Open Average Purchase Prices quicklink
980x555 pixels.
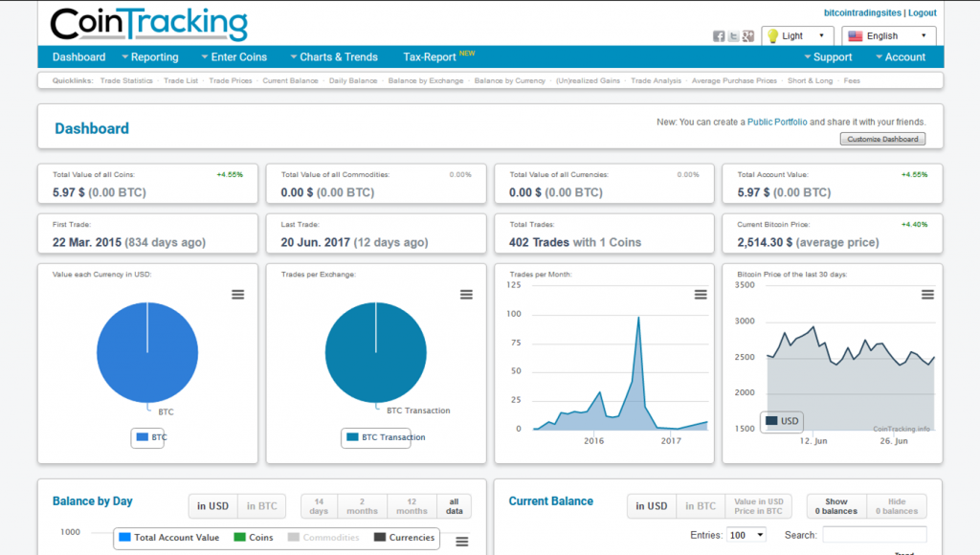[734, 80]
